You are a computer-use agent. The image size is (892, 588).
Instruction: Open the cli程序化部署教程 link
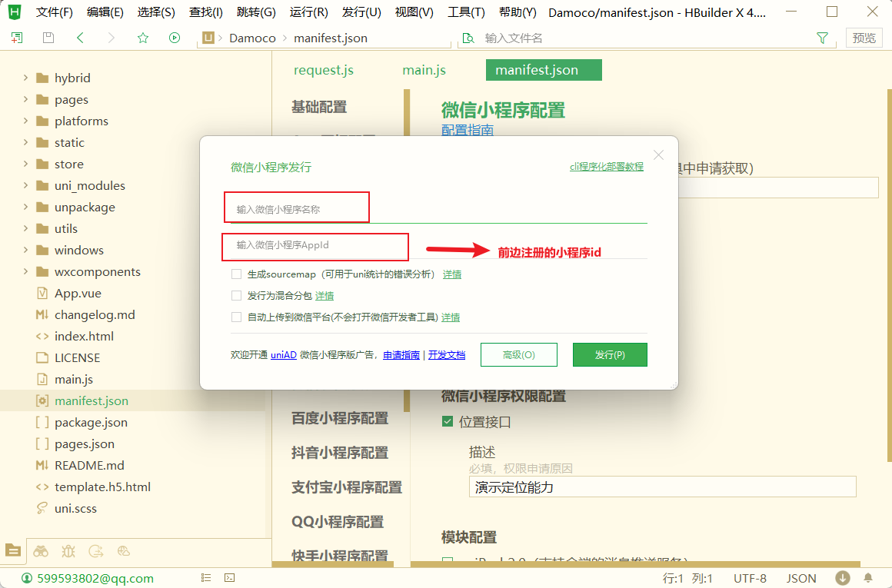click(x=607, y=167)
